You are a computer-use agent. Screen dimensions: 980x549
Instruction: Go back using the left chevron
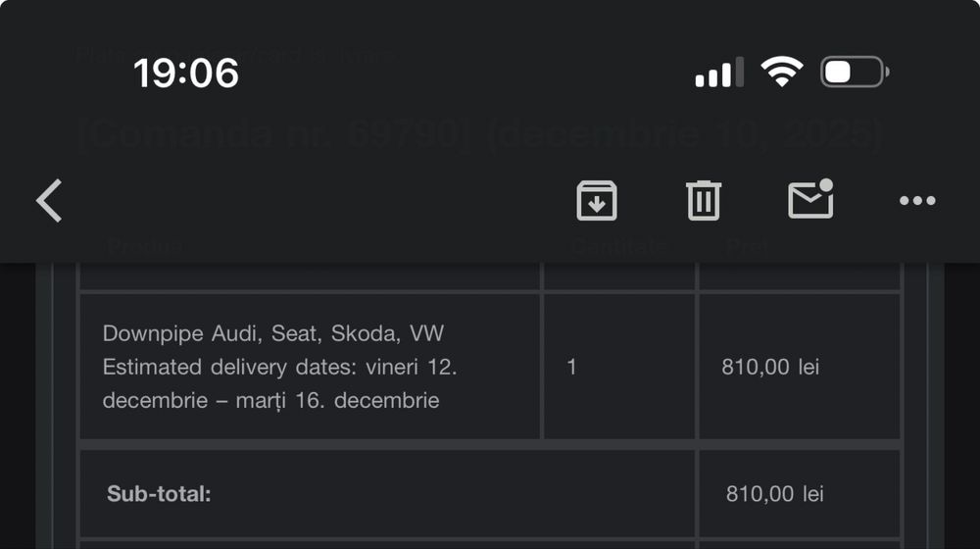(x=49, y=201)
